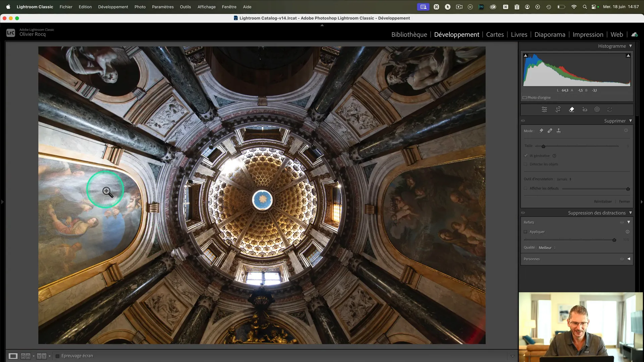Image resolution: width=644 pixels, height=362 pixels.
Task: Open macOS Control Center icon
Action: pos(594,7)
